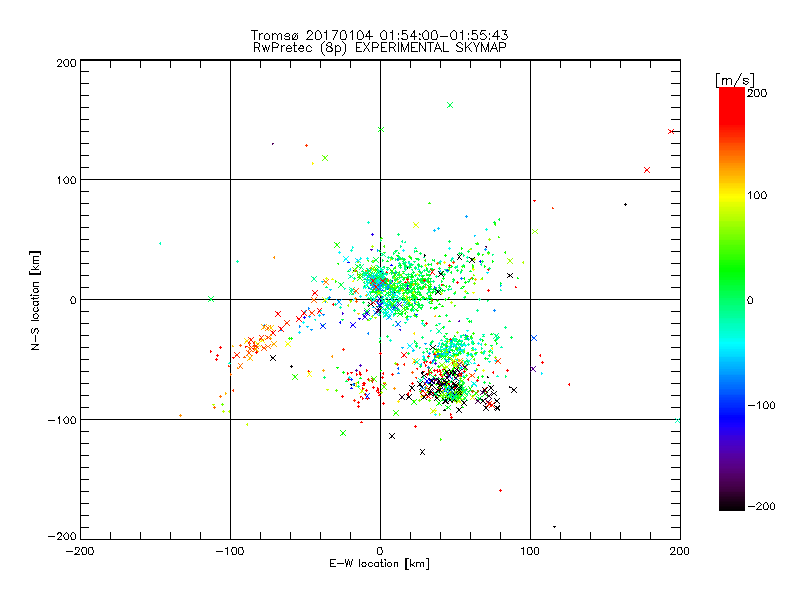Click the colorbar tick label '0'
The width and height of the screenshot is (800, 600).
pos(750,301)
